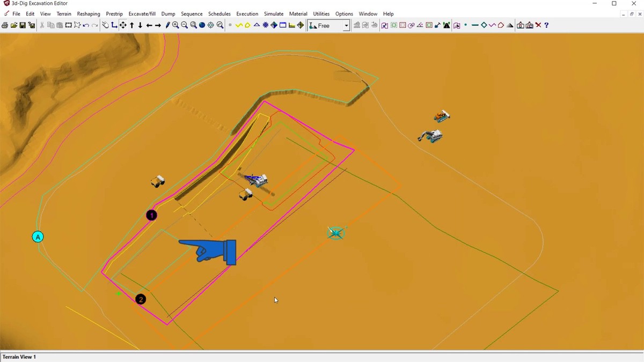Click the black marker labeled 2

pyautogui.click(x=141, y=299)
